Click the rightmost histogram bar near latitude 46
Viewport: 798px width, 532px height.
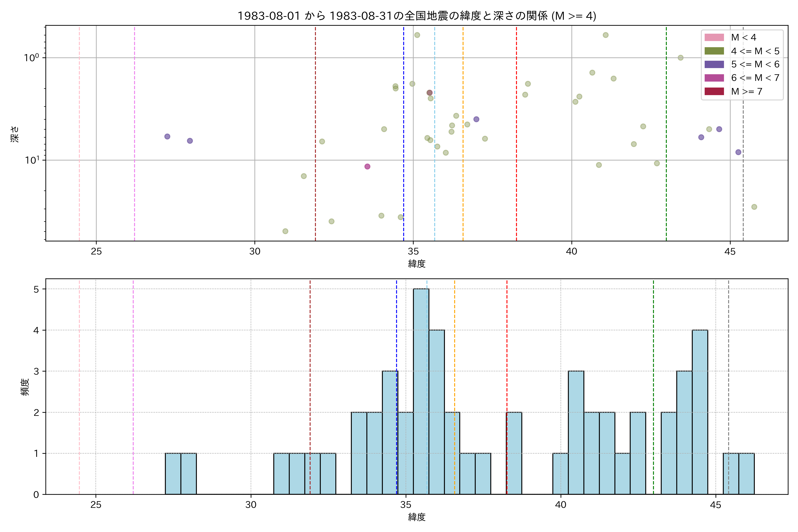(746, 474)
